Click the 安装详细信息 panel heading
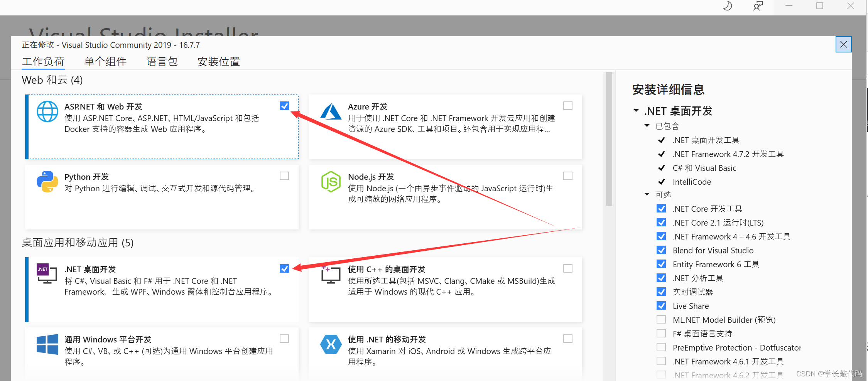The height and width of the screenshot is (381, 868). 669,90
